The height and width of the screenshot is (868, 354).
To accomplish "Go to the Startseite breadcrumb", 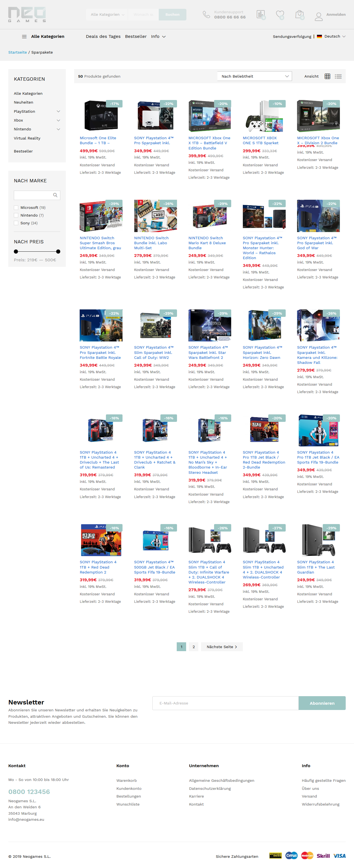I will point(17,52).
